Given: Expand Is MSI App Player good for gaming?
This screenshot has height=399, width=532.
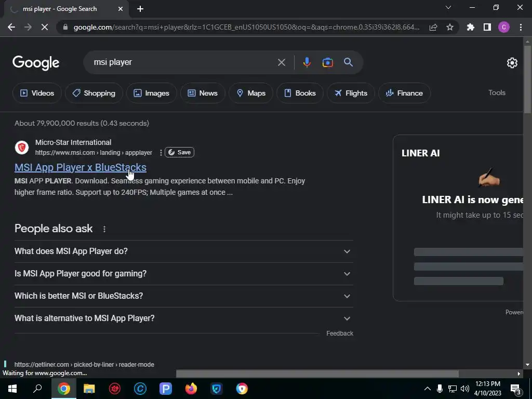Looking at the screenshot, I should [183, 273].
